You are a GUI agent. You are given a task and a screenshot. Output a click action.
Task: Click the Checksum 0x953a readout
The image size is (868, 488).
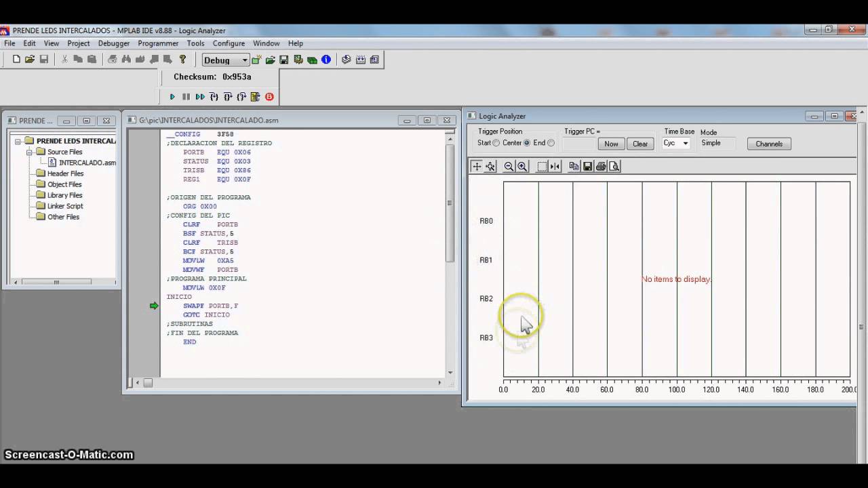point(212,77)
